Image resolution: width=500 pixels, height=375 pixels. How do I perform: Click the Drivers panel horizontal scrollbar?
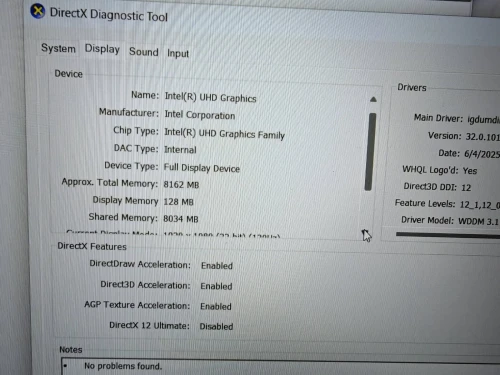[448, 235]
